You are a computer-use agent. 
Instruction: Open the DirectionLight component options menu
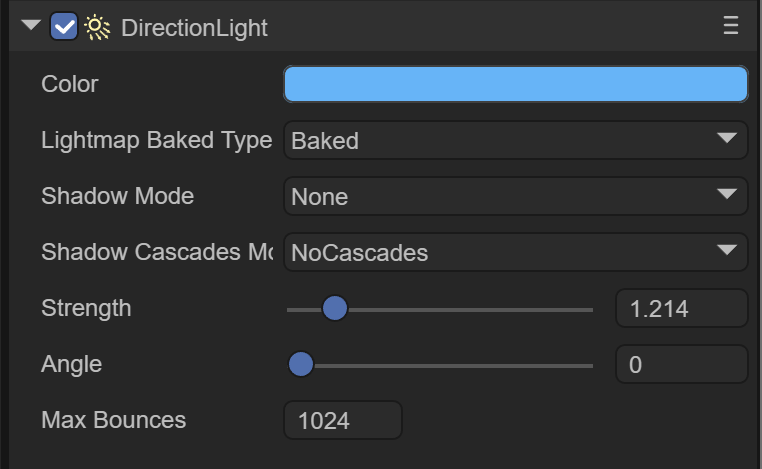(x=731, y=27)
